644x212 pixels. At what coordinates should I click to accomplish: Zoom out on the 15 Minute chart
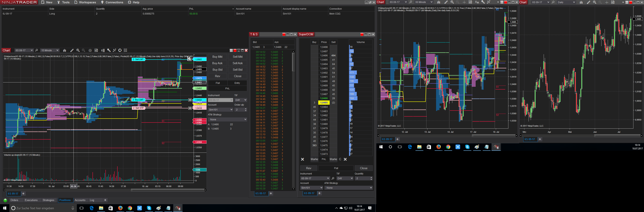pyautogui.click(x=83, y=50)
